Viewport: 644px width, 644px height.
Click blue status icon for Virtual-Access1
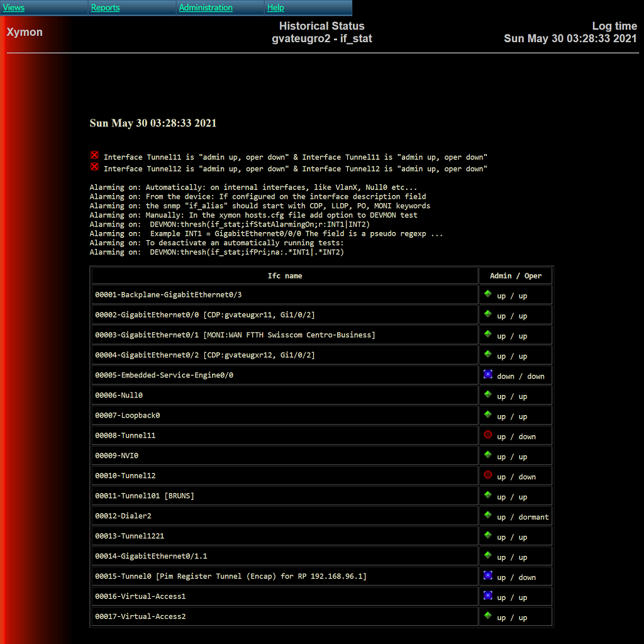pyautogui.click(x=487, y=596)
